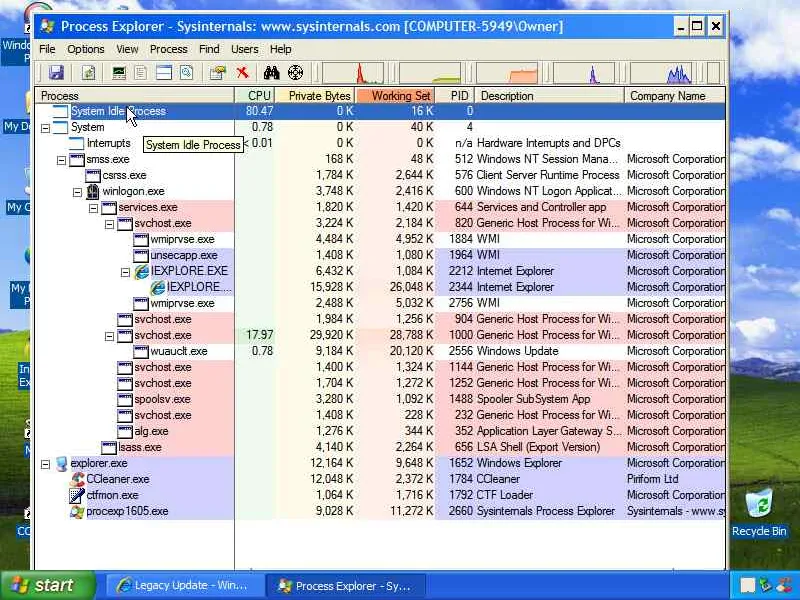Open the View menu
Viewport: 800px width, 600px height.
[127, 49]
